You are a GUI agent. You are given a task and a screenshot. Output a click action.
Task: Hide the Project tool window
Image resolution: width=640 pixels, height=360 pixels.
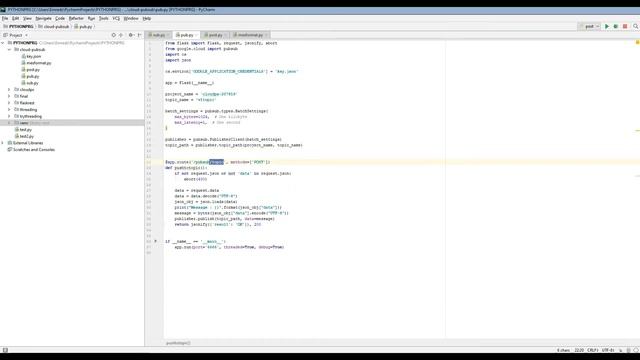[139, 35]
